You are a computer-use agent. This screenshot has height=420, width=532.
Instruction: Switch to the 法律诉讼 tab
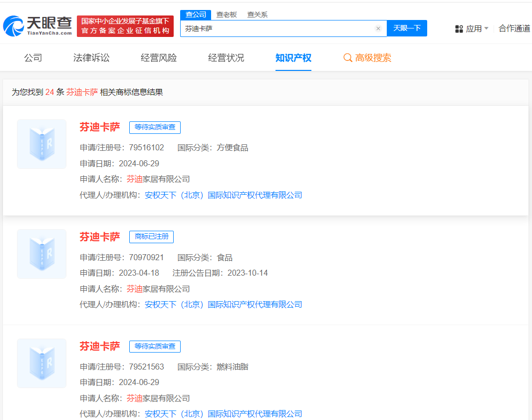pos(91,58)
